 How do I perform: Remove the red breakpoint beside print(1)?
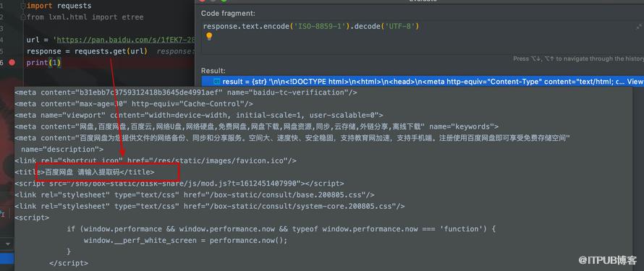pos(12,62)
